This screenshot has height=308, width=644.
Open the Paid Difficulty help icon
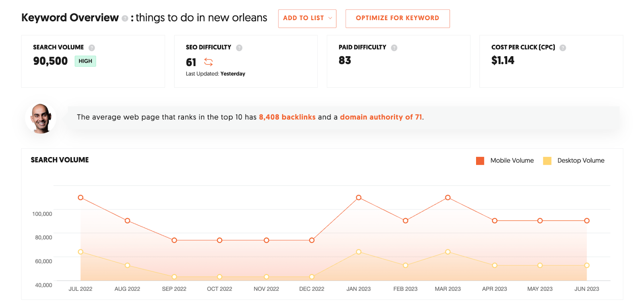(394, 48)
